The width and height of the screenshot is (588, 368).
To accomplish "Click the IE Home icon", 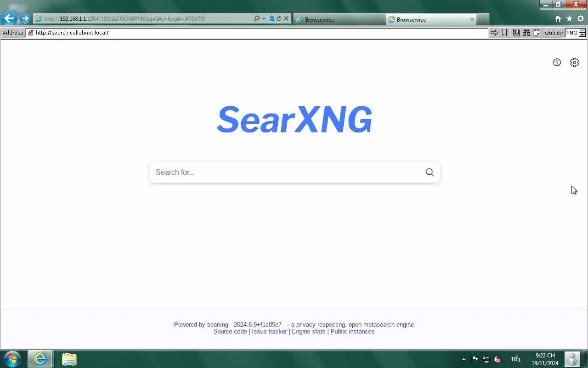I will [x=558, y=19].
